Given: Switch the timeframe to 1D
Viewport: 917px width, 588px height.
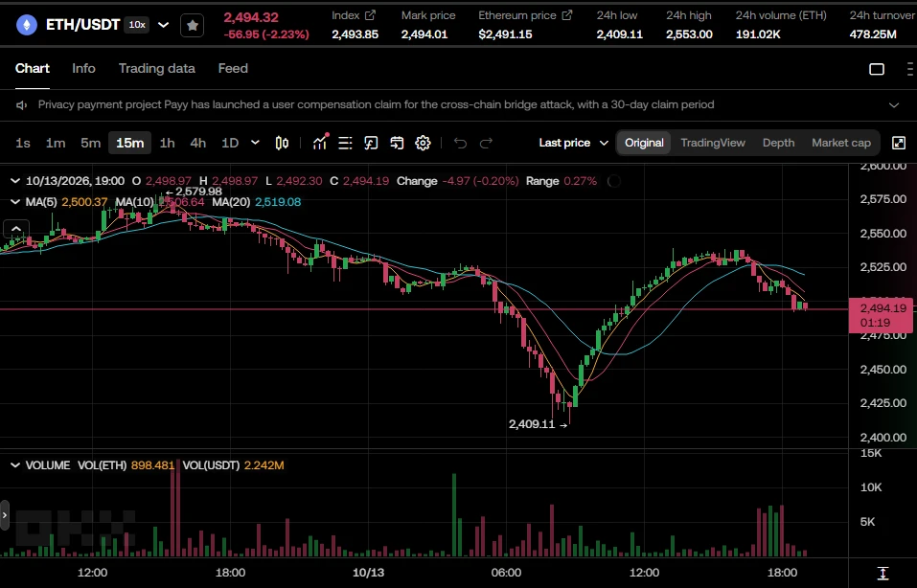Looking at the screenshot, I should (230, 144).
